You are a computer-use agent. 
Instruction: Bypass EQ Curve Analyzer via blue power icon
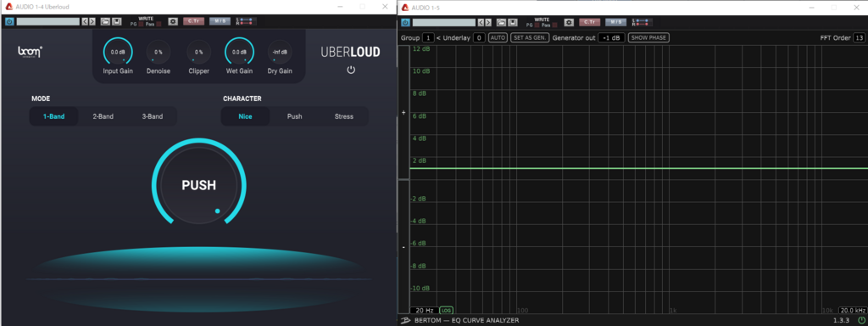click(x=405, y=22)
